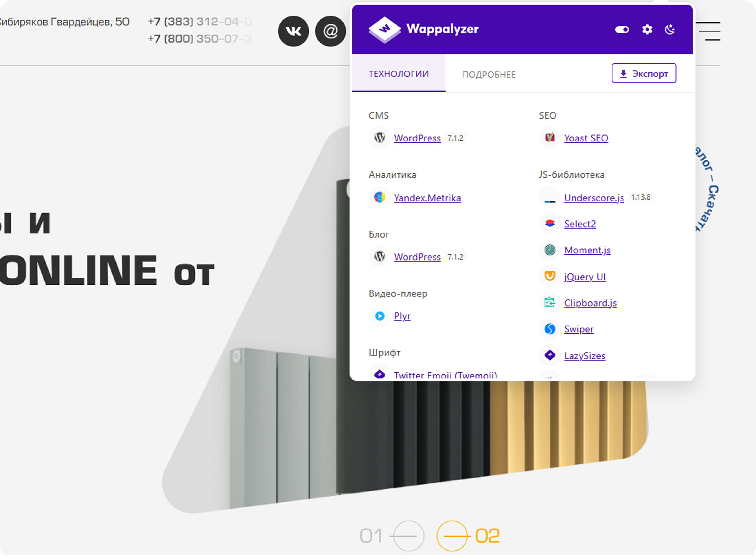Open the Yoast SEO link
Screen dimensions: 756x559
(x=586, y=138)
